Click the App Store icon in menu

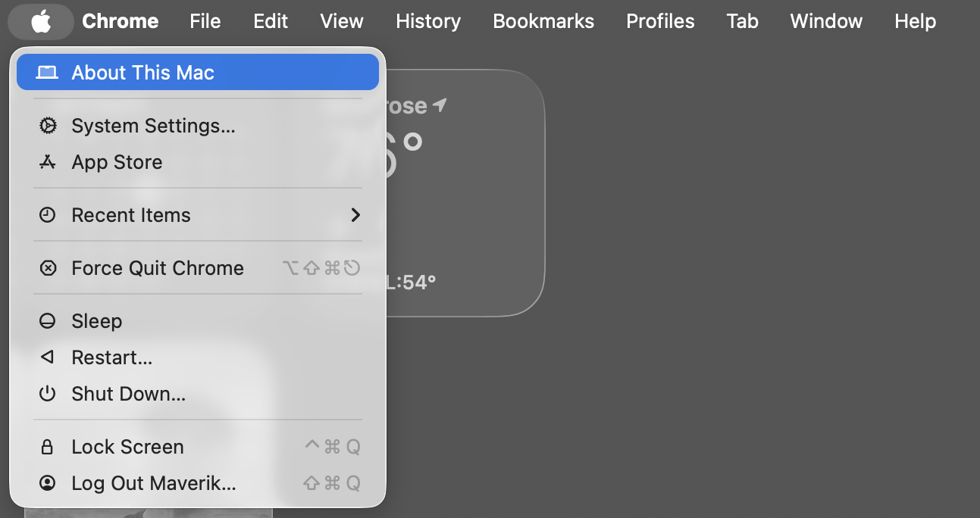(48, 162)
